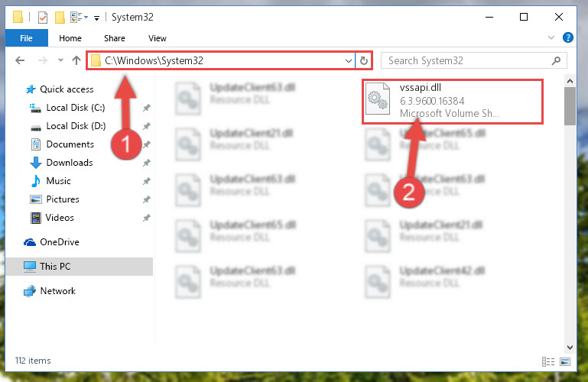Refresh the System32 folder view

tap(364, 60)
